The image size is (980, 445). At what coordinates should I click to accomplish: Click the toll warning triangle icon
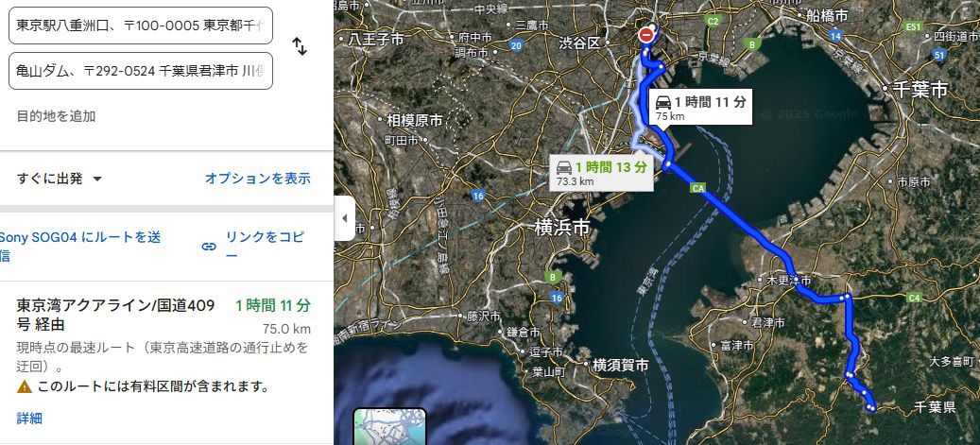[25, 386]
